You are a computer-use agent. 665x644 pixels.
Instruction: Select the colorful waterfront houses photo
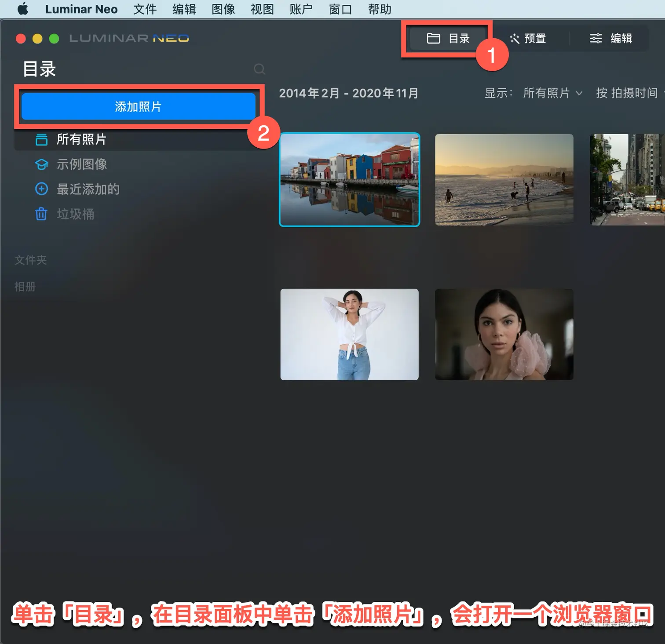(350, 180)
